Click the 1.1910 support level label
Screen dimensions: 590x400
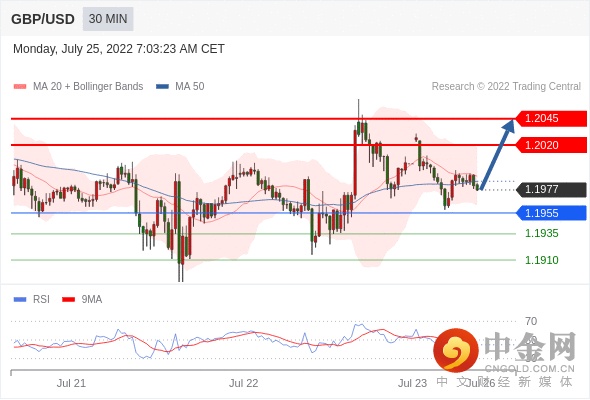point(542,260)
